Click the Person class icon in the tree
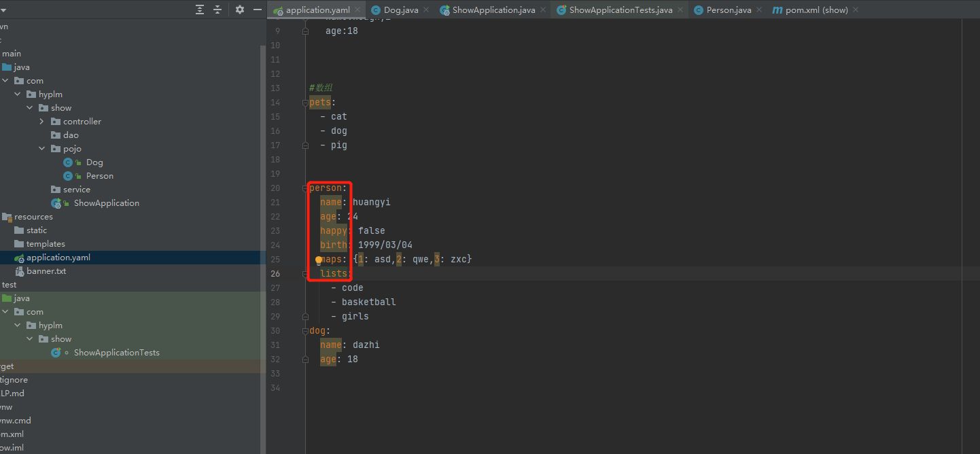 68,175
